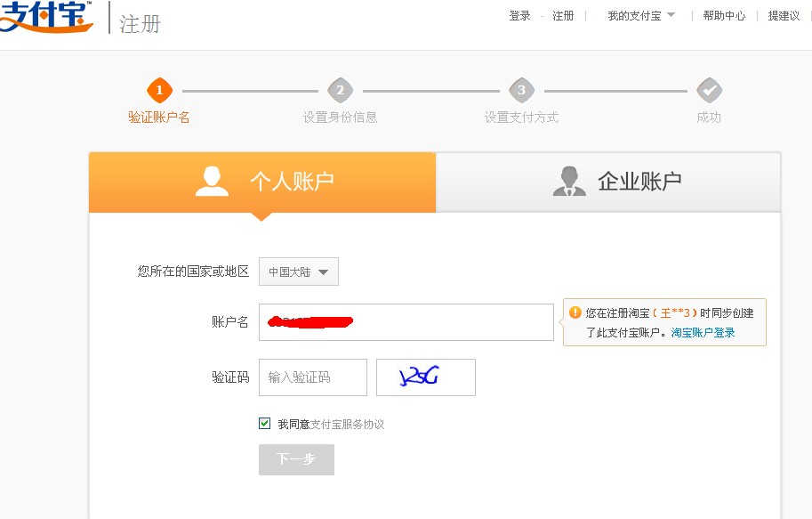Click the step 1 orange diamond icon
Viewport: 812px width, 519px height.
coord(159,90)
